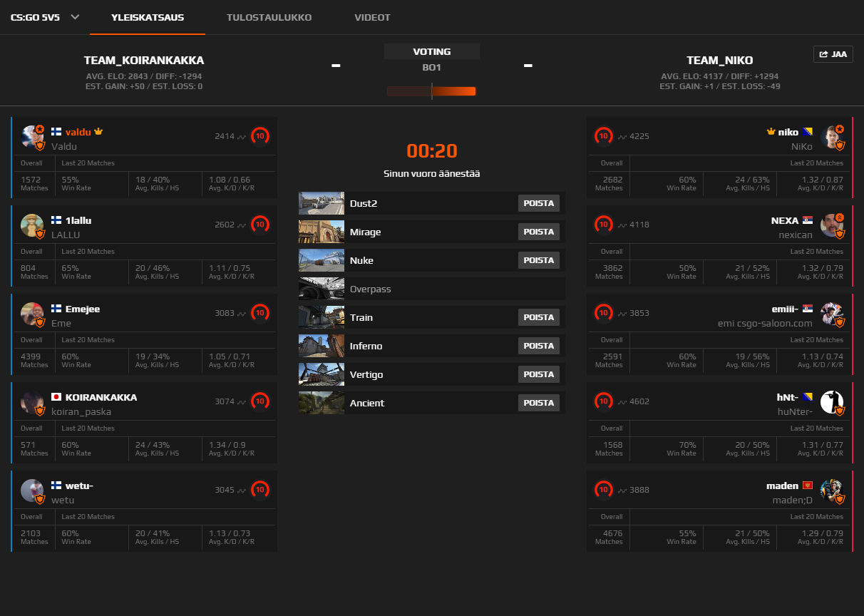Switch to the Yleiskatsaus tab

pyautogui.click(x=148, y=17)
